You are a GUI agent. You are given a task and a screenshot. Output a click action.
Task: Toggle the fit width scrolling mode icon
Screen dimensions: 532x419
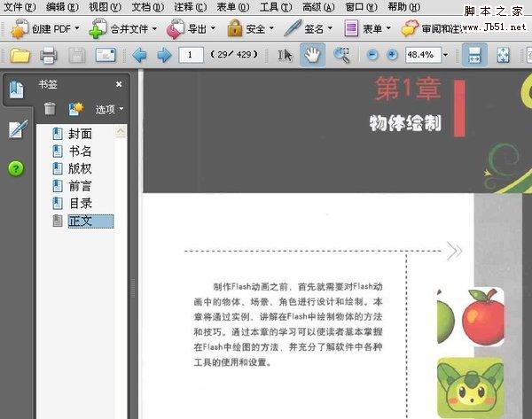(x=474, y=55)
